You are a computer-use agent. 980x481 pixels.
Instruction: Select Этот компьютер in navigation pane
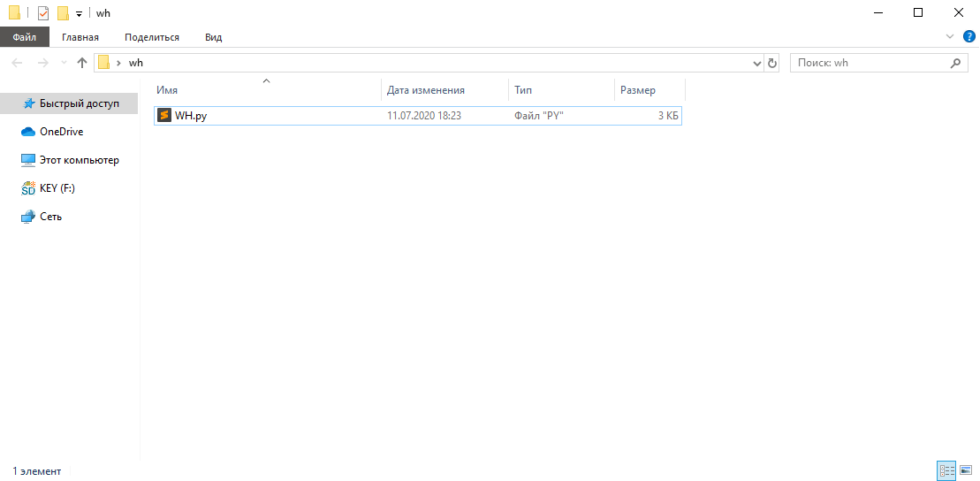coord(71,160)
